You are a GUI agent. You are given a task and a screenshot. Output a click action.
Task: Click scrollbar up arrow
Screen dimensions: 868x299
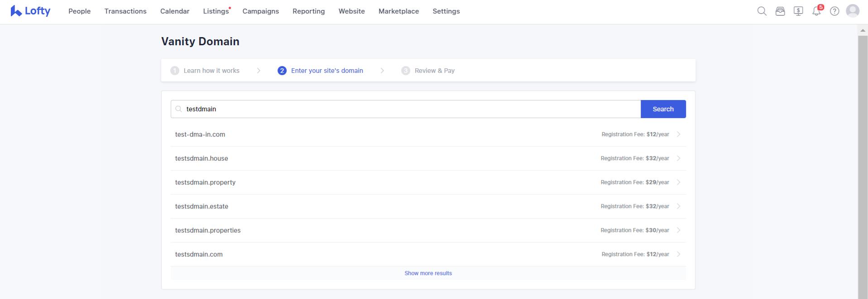863,30
